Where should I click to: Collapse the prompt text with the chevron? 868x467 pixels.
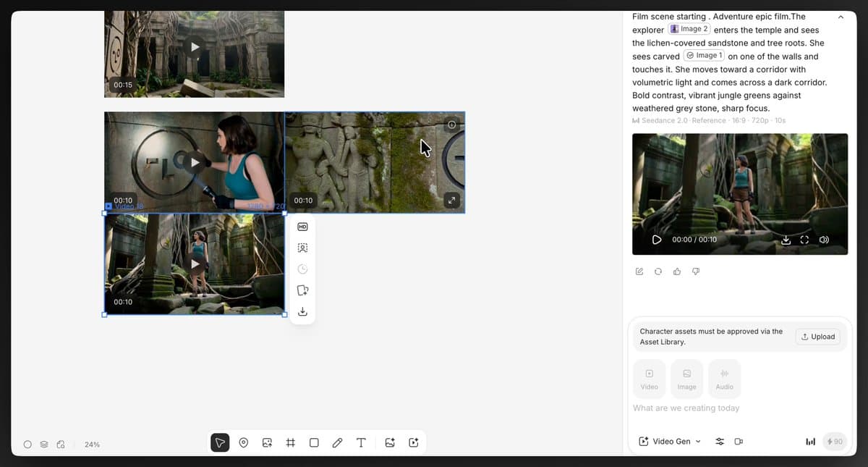841,17
